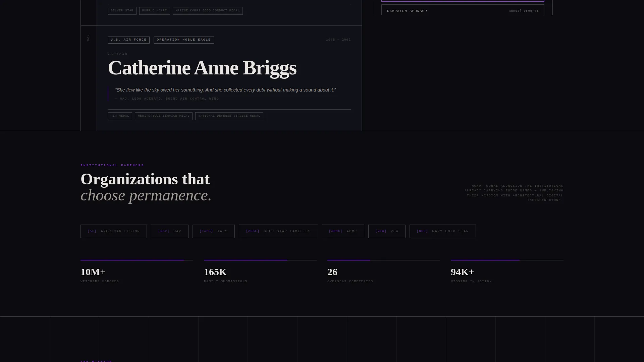644x362 pixels.
Task: Click the Catherine Anne Briggs name heading
Action: [x=202, y=68]
